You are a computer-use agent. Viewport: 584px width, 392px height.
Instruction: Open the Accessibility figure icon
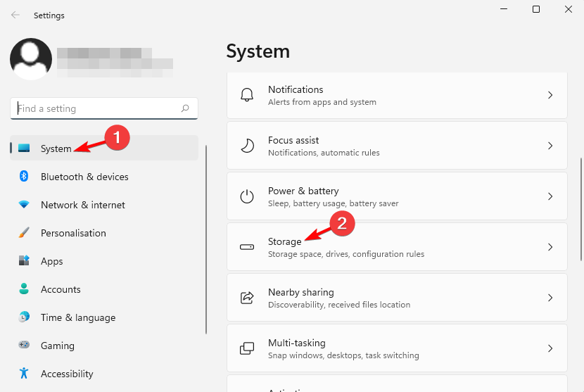[24, 374]
